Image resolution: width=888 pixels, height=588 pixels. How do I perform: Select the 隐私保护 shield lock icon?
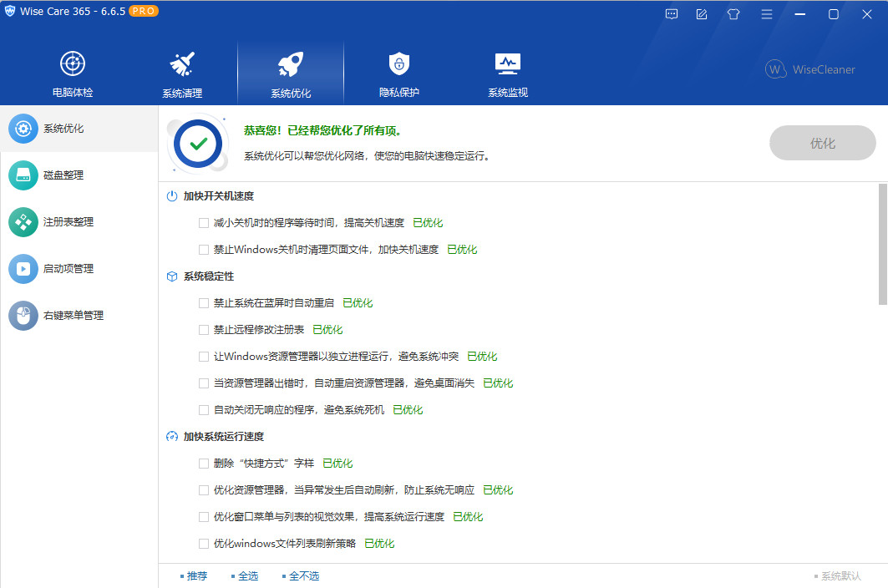pos(398,64)
